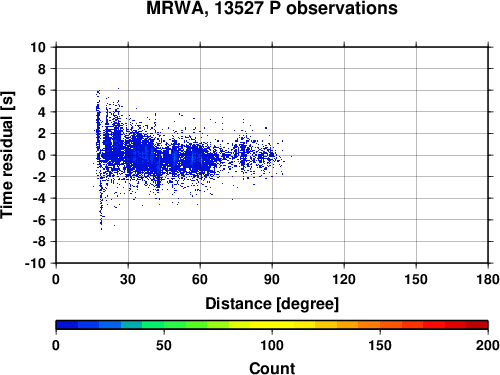The width and height of the screenshot is (500, 375).
Task: Click y-axis tick label '6'
Action: pyautogui.click(x=42, y=90)
